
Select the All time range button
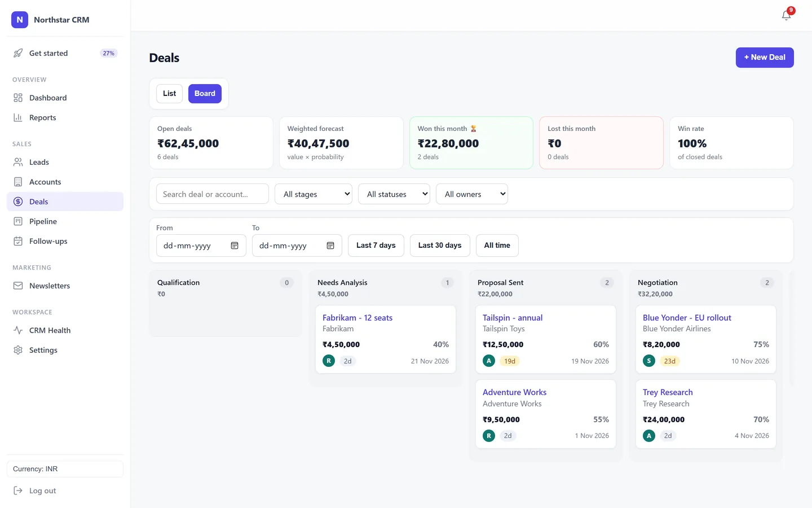pyautogui.click(x=497, y=246)
